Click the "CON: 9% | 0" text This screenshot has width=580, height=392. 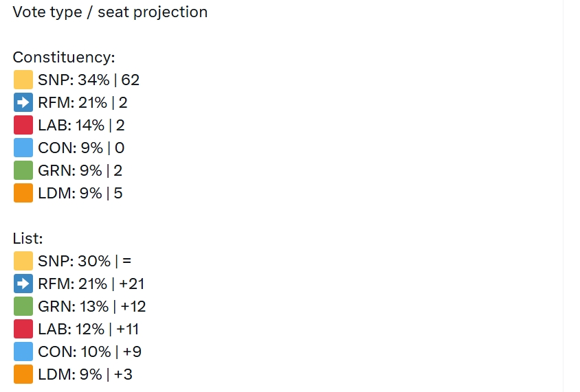coord(81,148)
